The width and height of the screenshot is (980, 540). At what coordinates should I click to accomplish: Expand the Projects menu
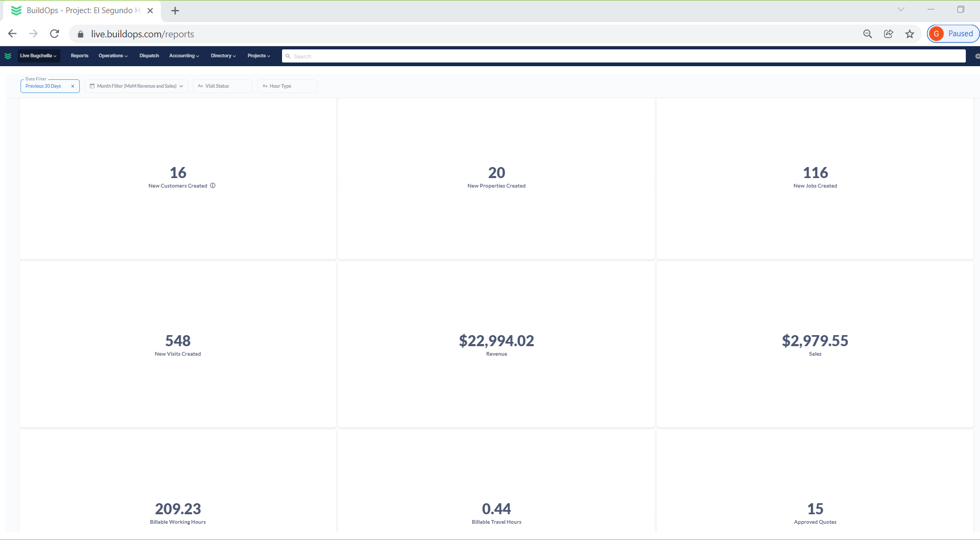click(259, 56)
